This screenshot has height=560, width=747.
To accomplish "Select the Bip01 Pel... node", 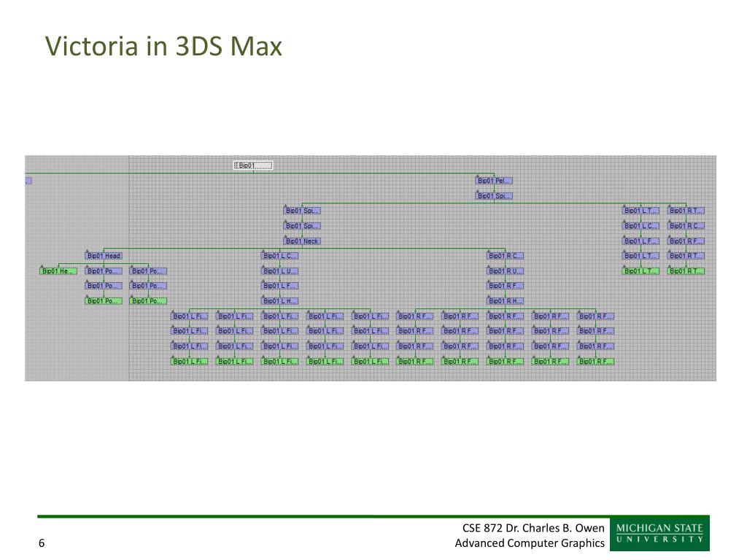I will (x=494, y=181).
